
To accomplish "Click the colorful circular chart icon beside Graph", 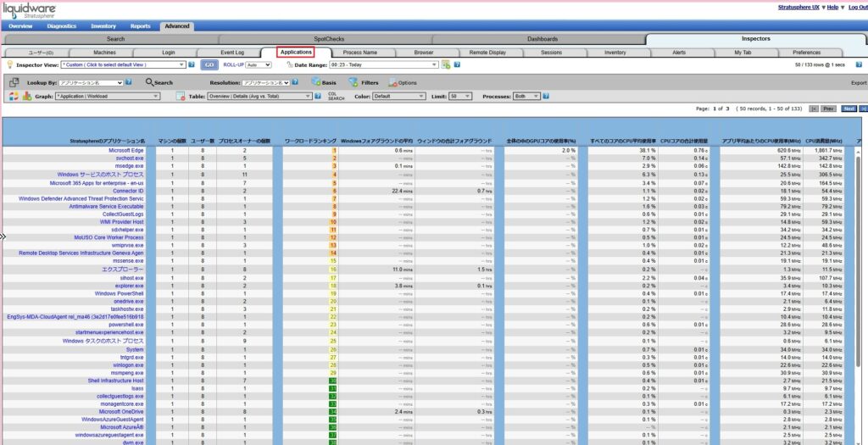I will (14, 97).
